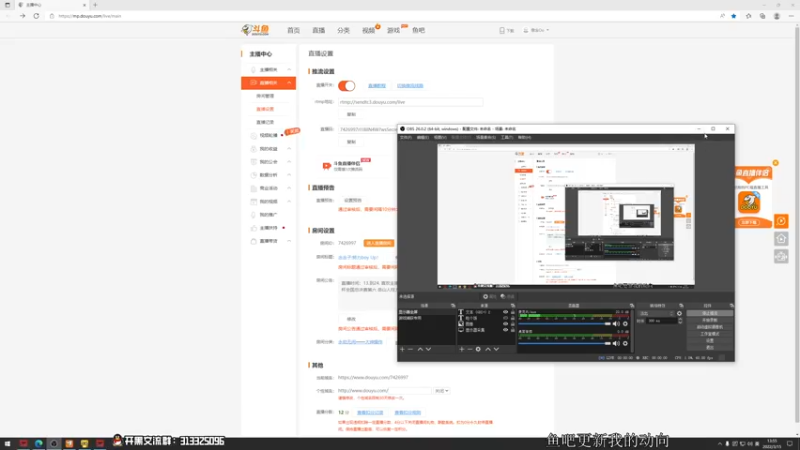This screenshot has width=800, height=450.
Task: Close the floating Douyu companion ad
Action: [x=776, y=163]
